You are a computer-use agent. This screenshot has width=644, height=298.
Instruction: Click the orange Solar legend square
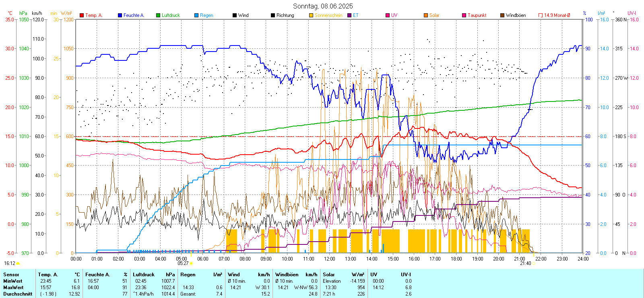[x=426, y=15]
